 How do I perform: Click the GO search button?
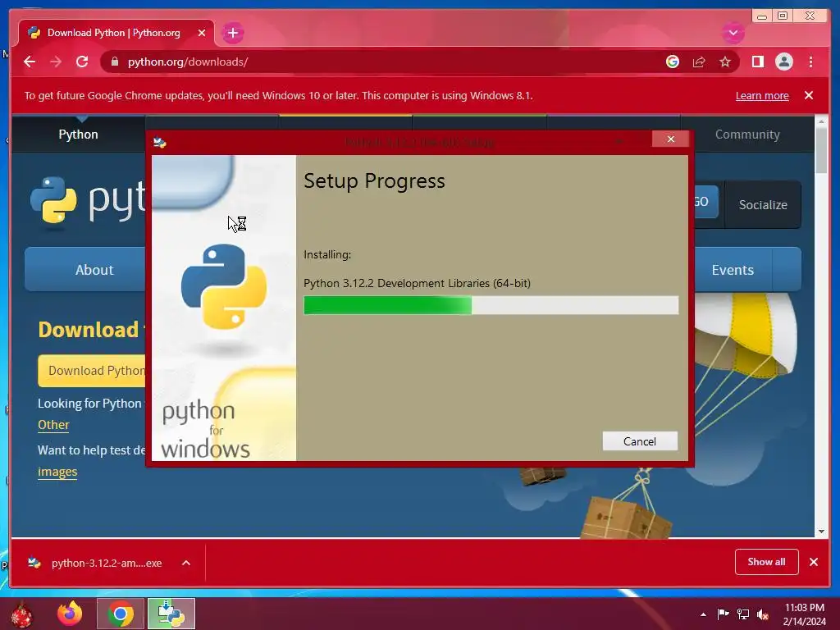click(x=706, y=202)
